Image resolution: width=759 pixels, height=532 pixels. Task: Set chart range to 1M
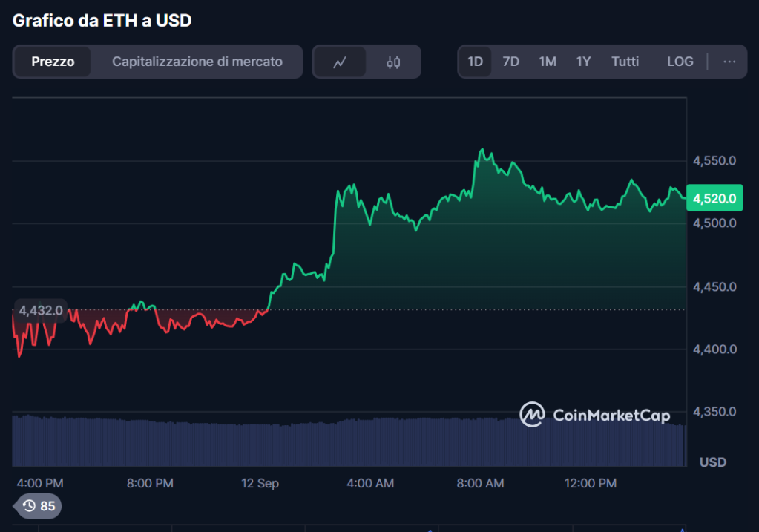point(548,62)
